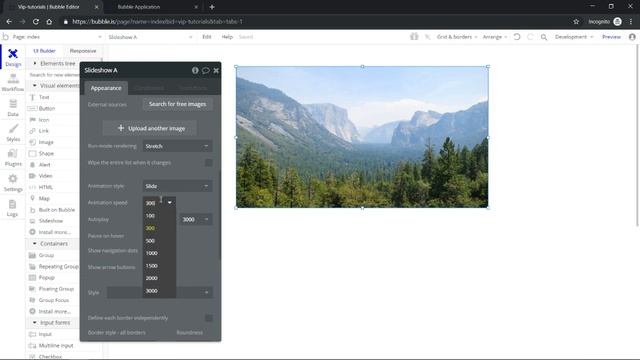Switch to the Appearance tab
The height and width of the screenshot is (360, 640).
tap(106, 88)
